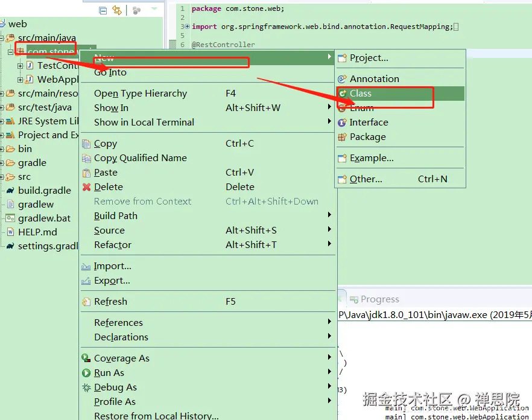Click the Copy menu entry icon

pos(86,144)
